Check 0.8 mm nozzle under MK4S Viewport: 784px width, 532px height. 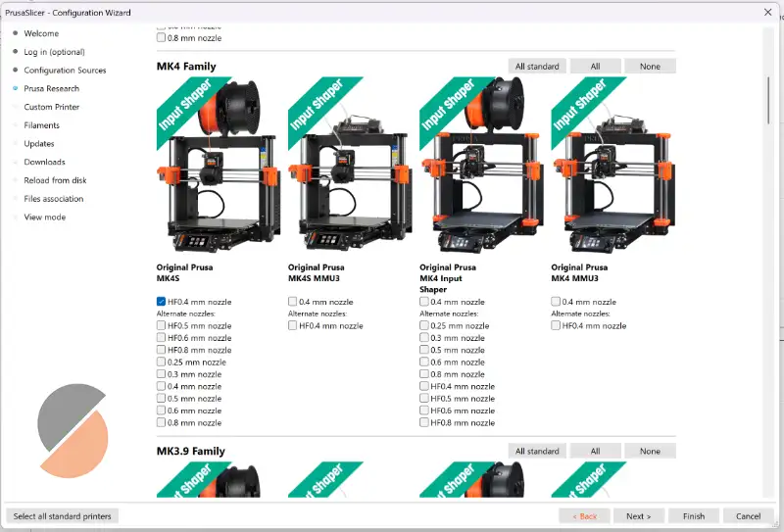161,422
